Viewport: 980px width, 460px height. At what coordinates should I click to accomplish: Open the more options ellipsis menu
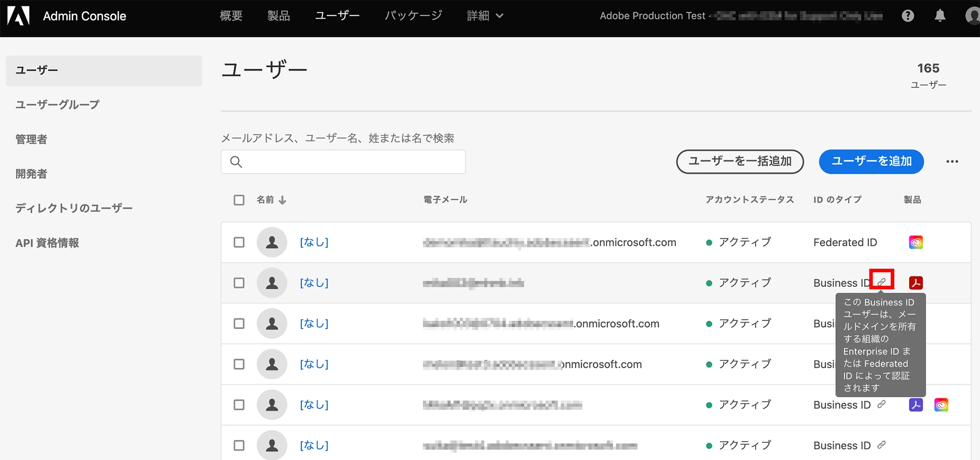(x=952, y=161)
